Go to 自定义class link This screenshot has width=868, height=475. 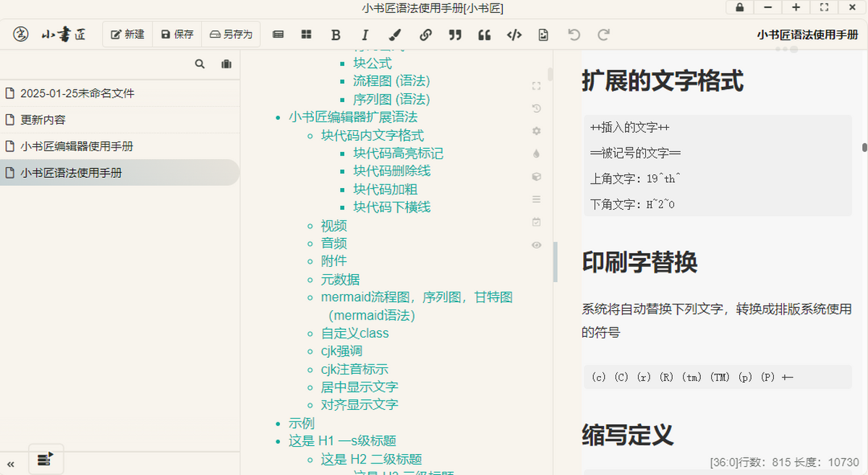coord(354,333)
